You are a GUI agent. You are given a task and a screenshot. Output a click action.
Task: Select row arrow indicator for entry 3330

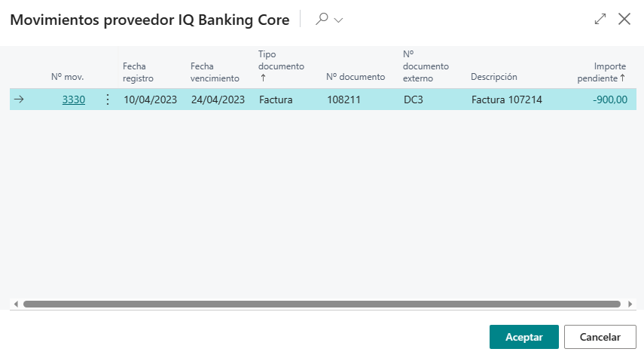19,99
